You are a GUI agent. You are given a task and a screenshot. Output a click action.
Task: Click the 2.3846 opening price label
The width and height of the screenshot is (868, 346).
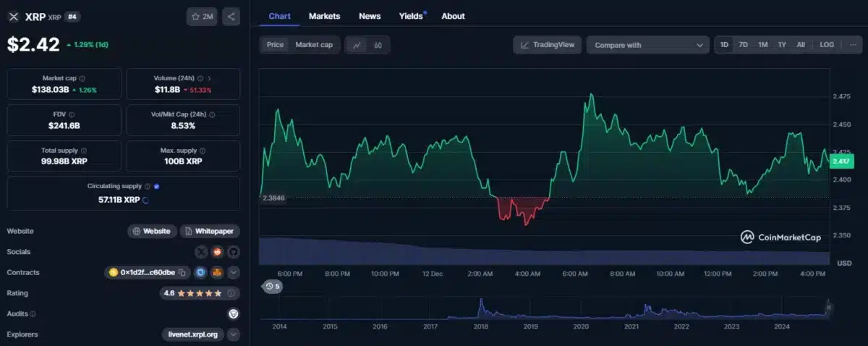coord(273,198)
